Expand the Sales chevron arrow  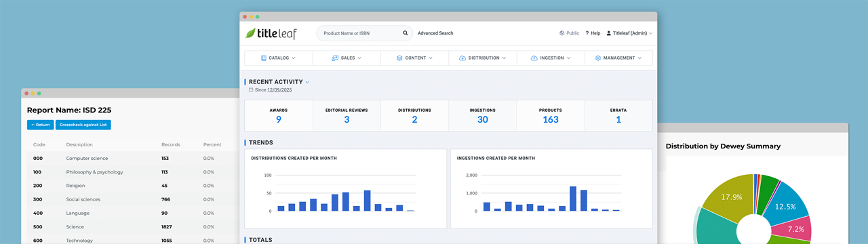(x=359, y=58)
